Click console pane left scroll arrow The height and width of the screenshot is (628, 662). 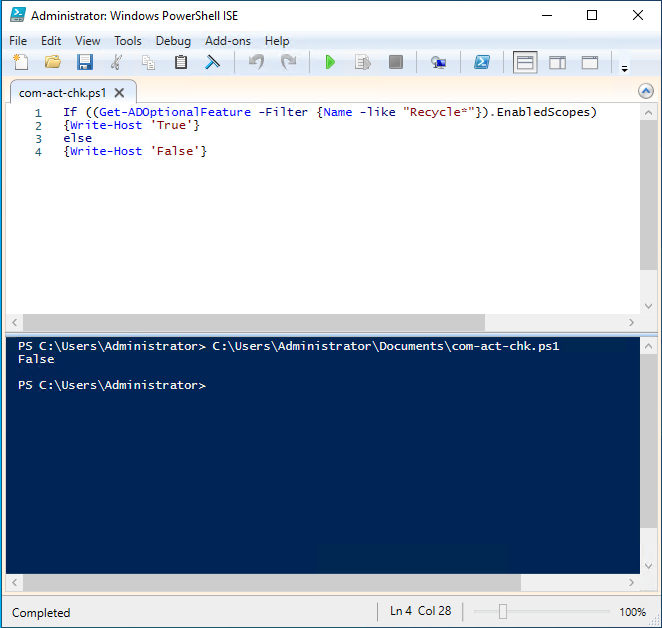coord(15,583)
